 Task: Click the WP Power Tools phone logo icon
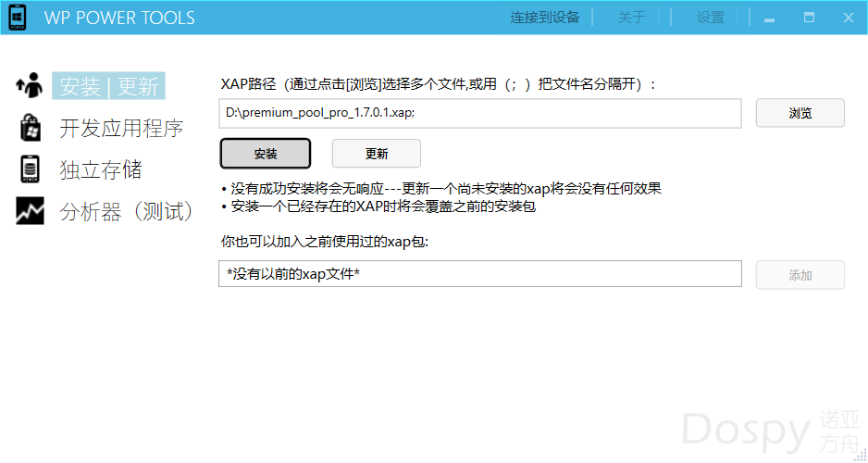pos(18,18)
